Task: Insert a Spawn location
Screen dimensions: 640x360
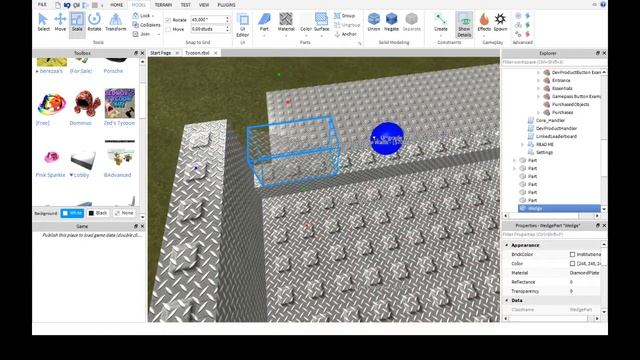Action: [500, 22]
